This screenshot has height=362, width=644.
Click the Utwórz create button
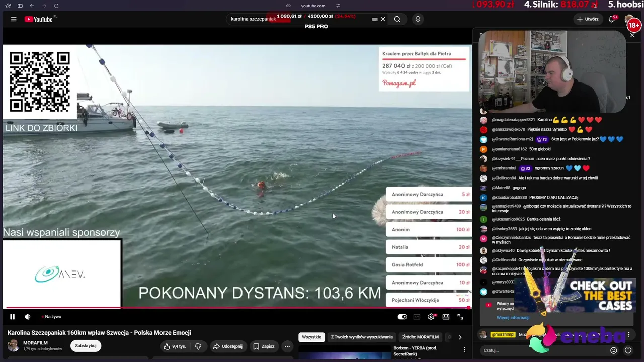588,19
